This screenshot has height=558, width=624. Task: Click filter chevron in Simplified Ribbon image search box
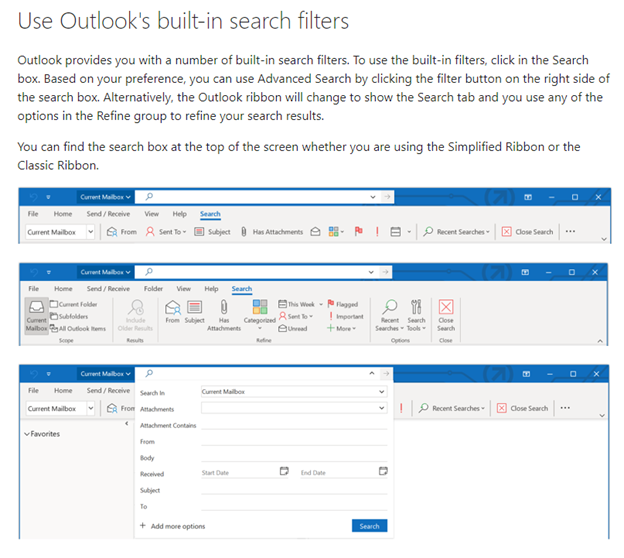click(x=373, y=197)
